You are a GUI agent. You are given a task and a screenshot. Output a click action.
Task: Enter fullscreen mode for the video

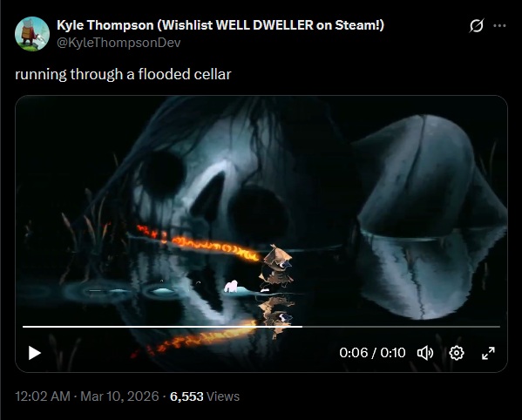tap(488, 353)
